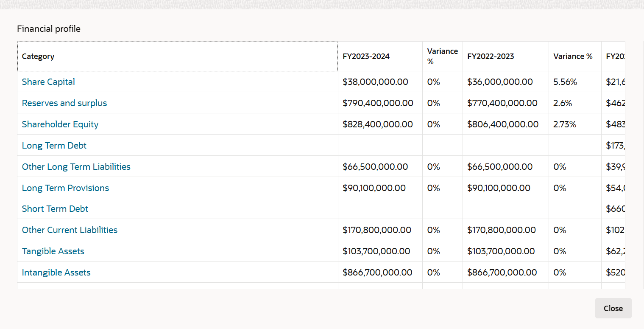This screenshot has height=329, width=644.
Task: Select the Variance % header after FY2022-2023
Action: [575, 56]
